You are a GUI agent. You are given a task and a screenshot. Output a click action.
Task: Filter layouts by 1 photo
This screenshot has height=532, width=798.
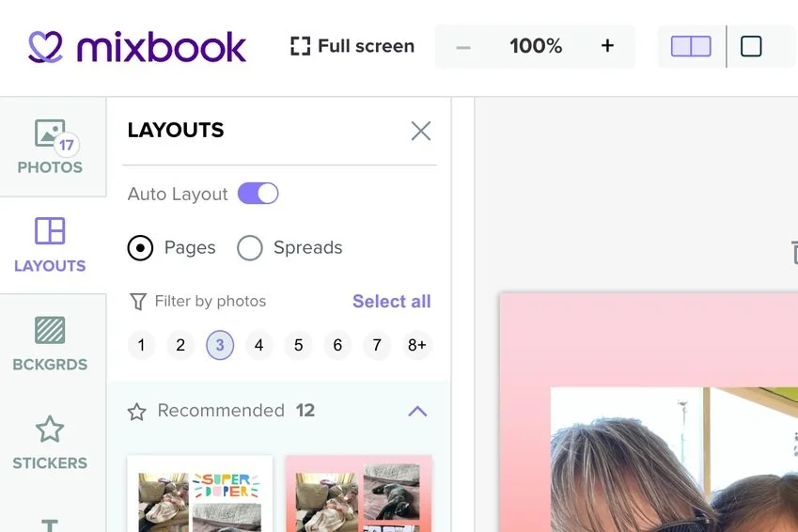pyautogui.click(x=141, y=345)
